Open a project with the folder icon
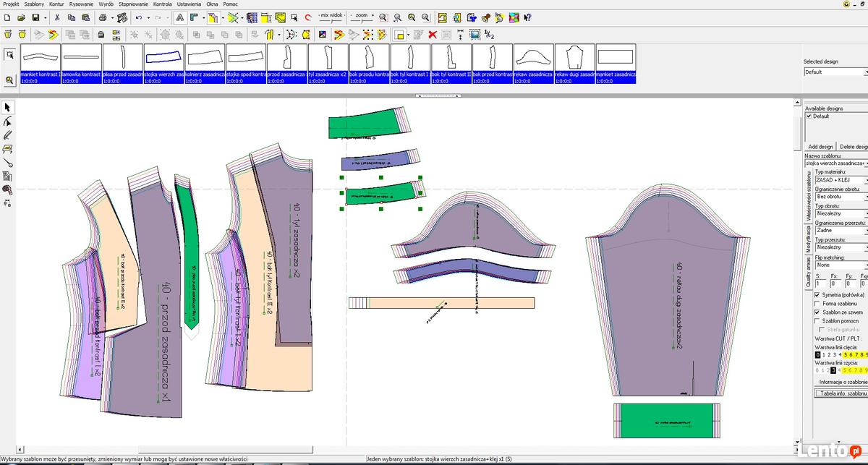 [x=21, y=17]
